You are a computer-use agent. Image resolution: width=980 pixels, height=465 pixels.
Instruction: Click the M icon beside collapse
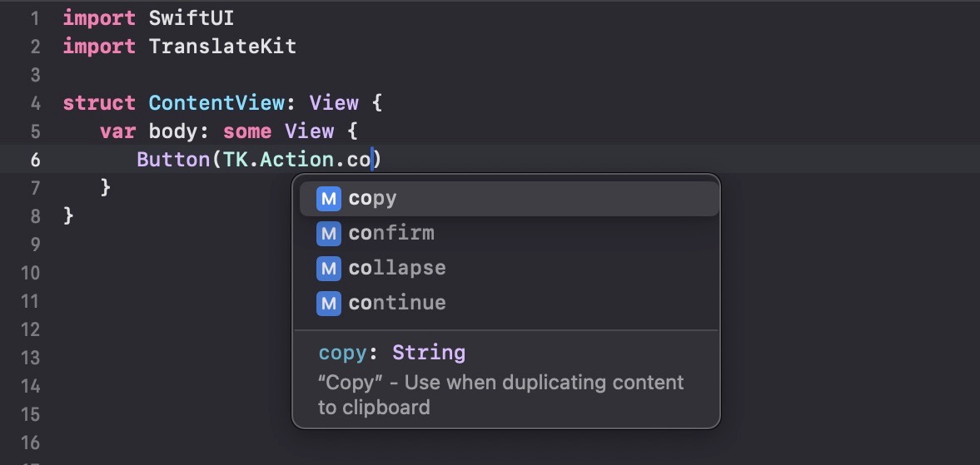coord(328,269)
